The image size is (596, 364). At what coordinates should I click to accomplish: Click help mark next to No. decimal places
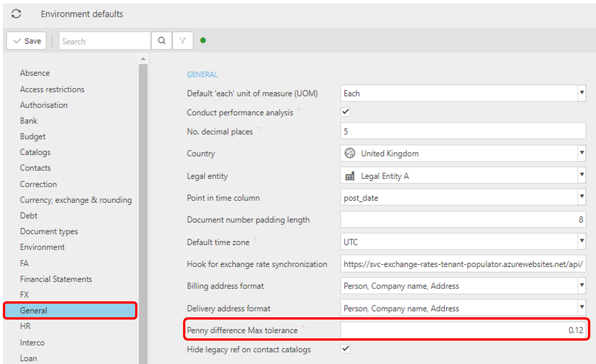click(x=258, y=129)
